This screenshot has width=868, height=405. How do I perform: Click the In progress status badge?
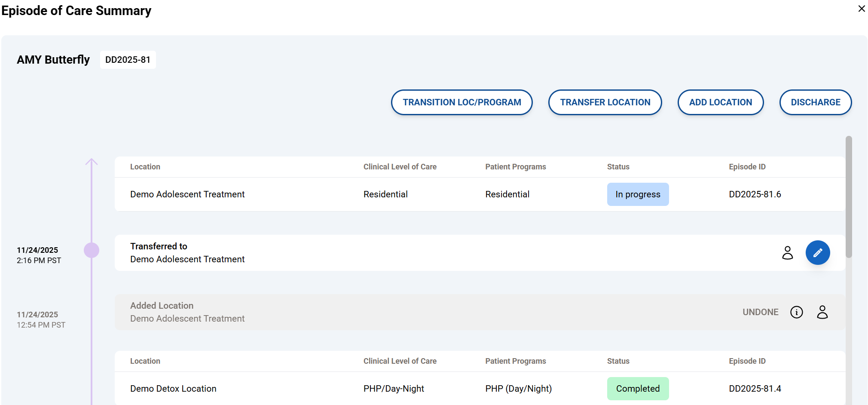pyautogui.click(x=637, y=194)
